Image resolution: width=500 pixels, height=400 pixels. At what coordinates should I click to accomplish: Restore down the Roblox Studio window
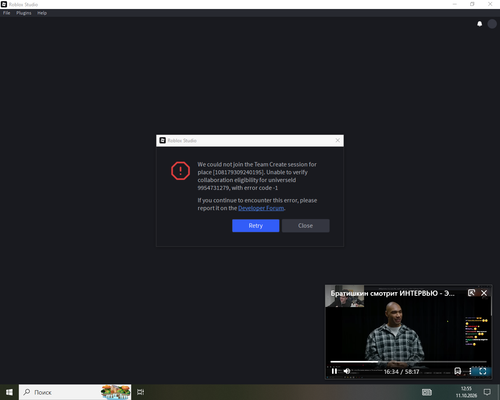coord(472,4)
